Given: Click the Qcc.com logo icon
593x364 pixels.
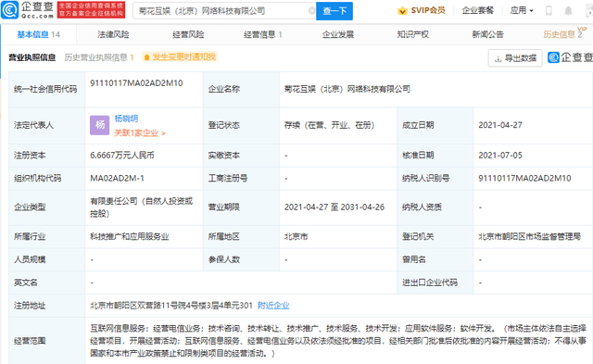Looking at the screenshot, I should pos(9,10).
